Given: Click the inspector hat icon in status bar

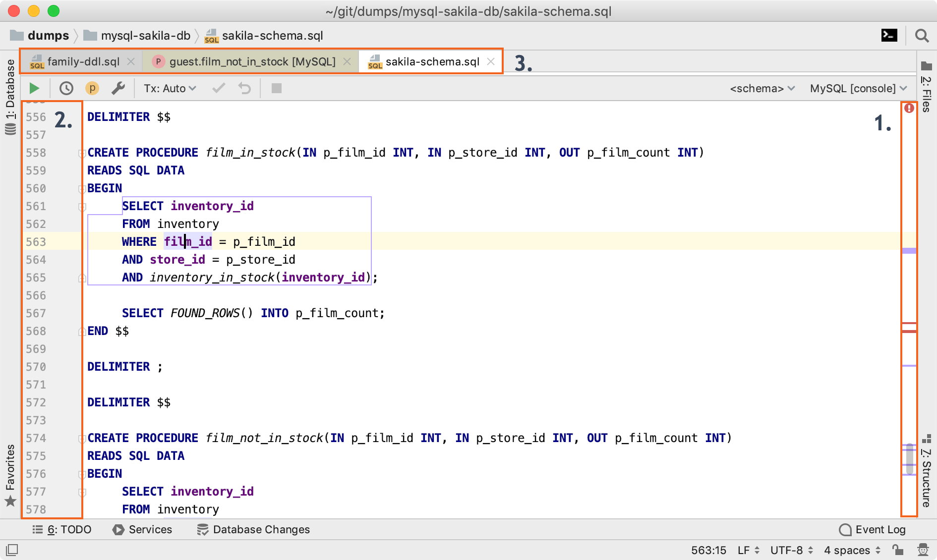Looking at the screenshot, I should click(x=923, y=550).
